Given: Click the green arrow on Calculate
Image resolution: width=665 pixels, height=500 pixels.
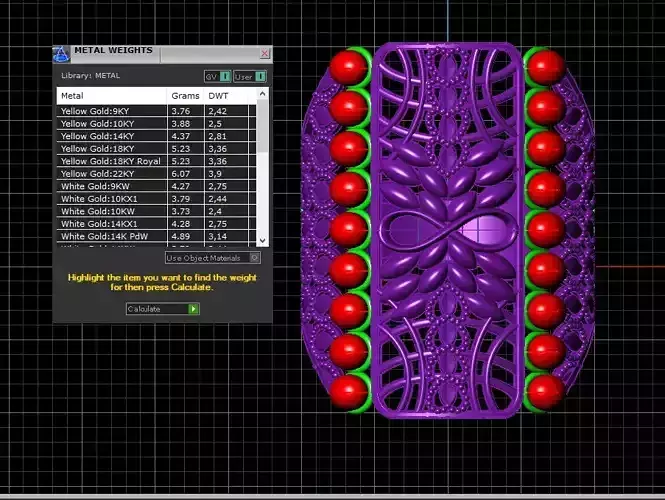Looking at the screenshot, I should (x=193, y=309).
